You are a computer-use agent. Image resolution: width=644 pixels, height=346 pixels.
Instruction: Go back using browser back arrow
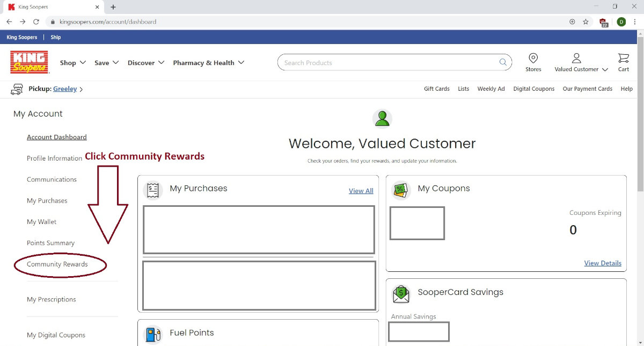[9, 22]
